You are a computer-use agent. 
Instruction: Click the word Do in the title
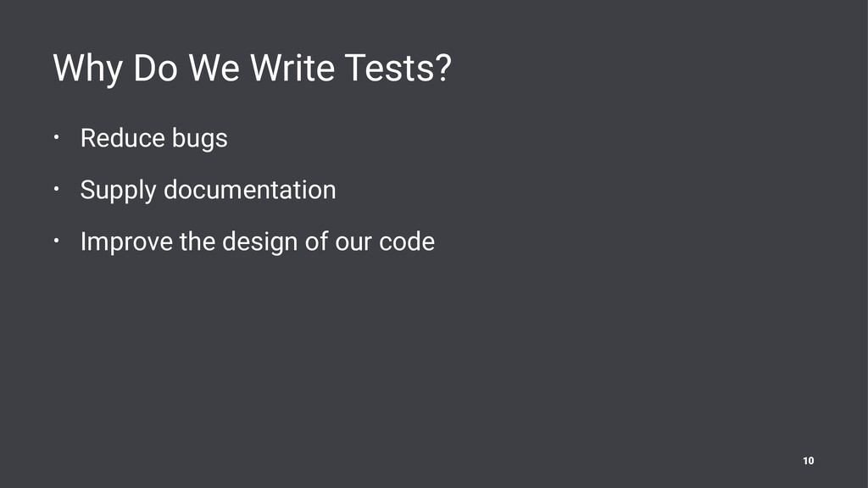156,68
